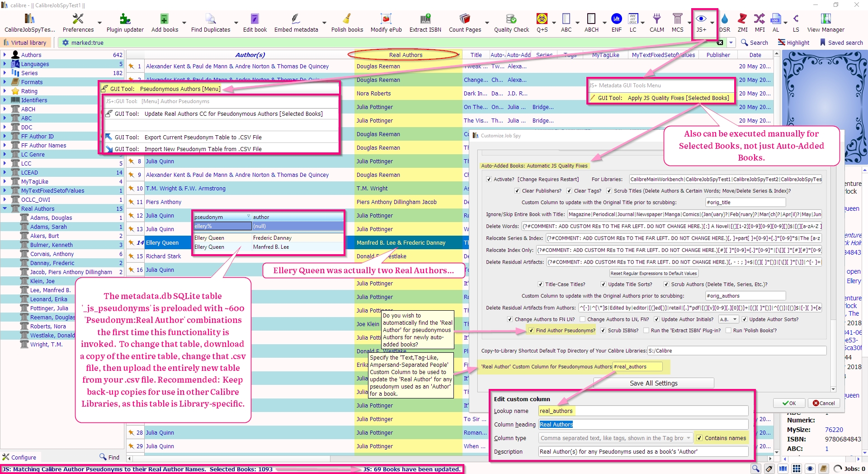The image size is (868, 474).
Task: Launch the Plugin updater tool
Action: pos(125,23)
